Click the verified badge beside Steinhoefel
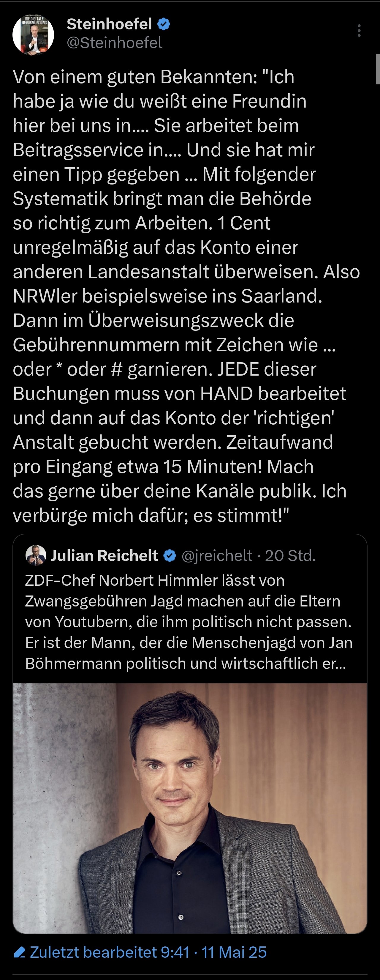Screen dimensions: 380x980 tap(164, 24)
